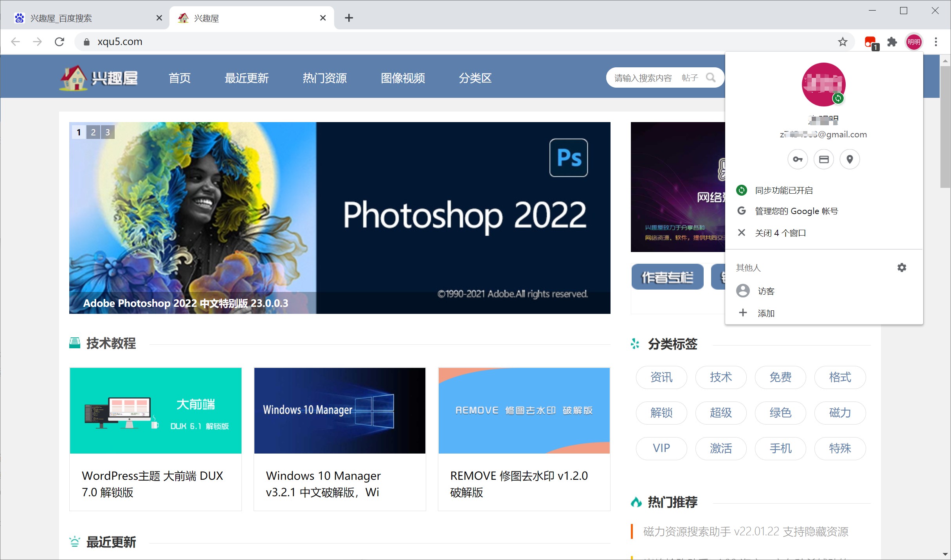The image size is (951, 560).
Task: Close the 兴趣屋_百度搜索 tab
Action: pos(159,18)
